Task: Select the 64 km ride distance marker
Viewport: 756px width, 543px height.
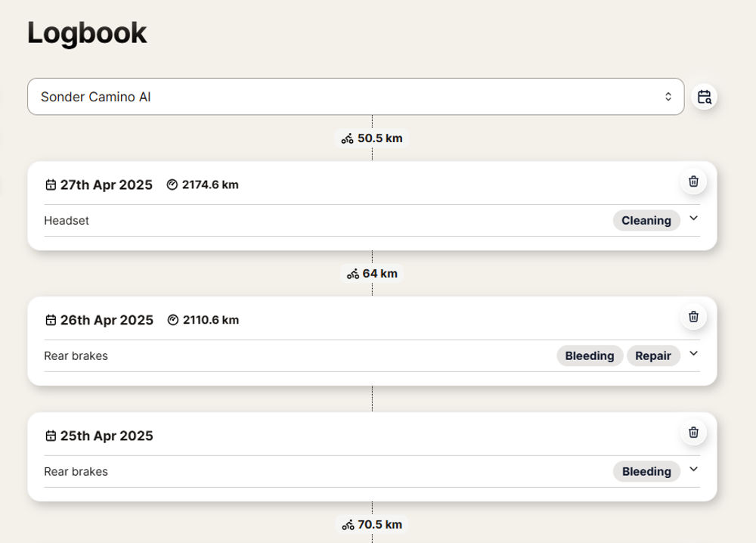Action: click(x=372, y=274)
